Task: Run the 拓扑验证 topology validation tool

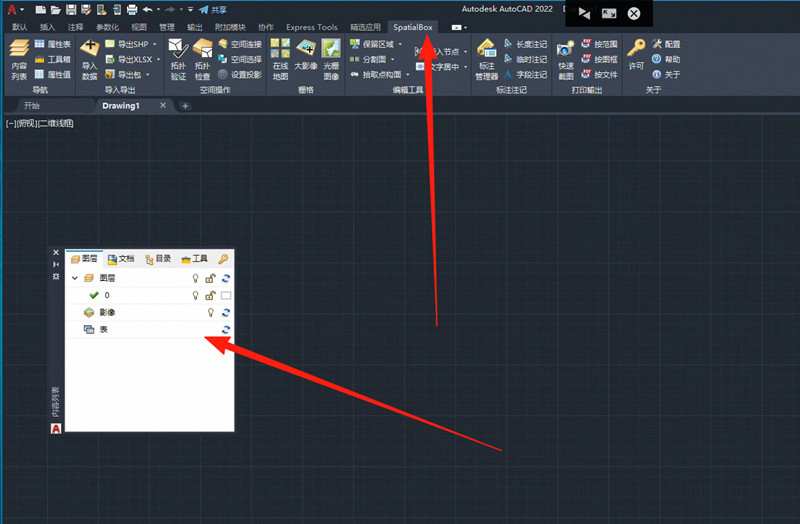Action: 178,59
